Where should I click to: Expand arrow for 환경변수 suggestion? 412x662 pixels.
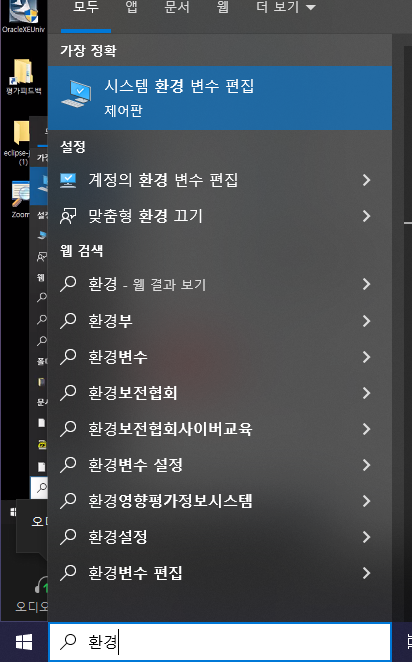click(366, 357)
